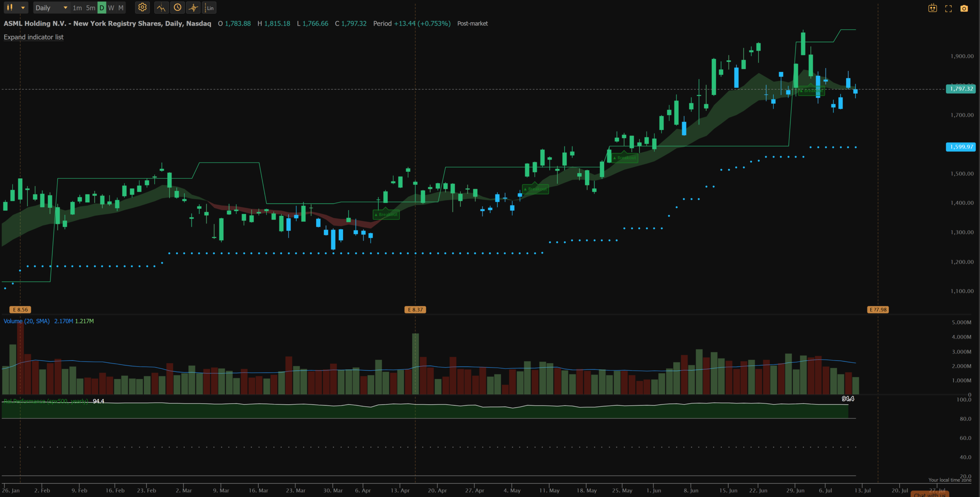The image size is (980, 497).
Task: Click the 1,100.00 price axis label
Action: tap(962, 291)
